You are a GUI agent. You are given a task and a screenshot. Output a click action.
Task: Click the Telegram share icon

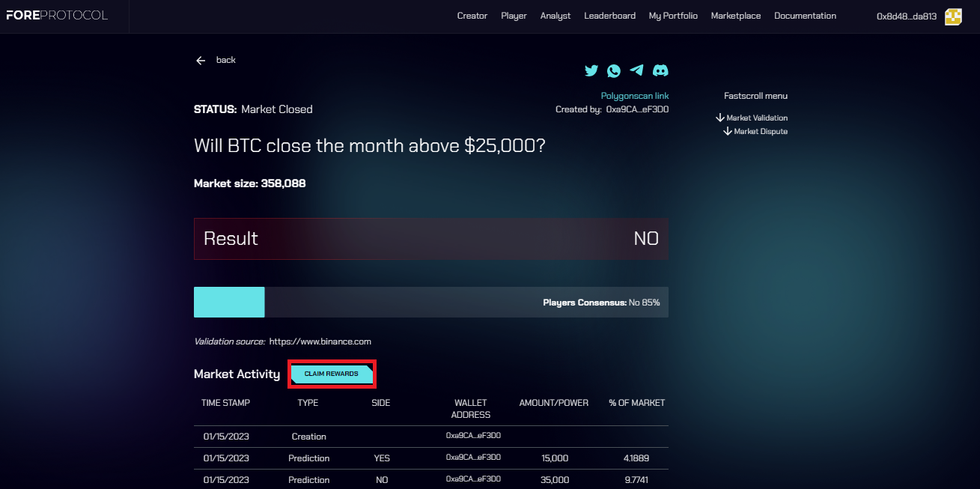click(636, 70)
